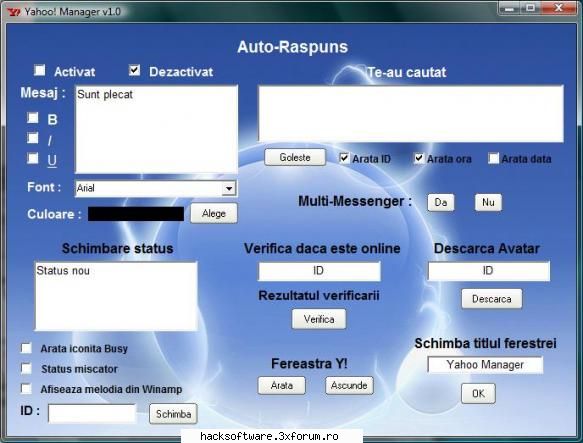
Task: Click the Goleste button
Action: tap(295, 157)
